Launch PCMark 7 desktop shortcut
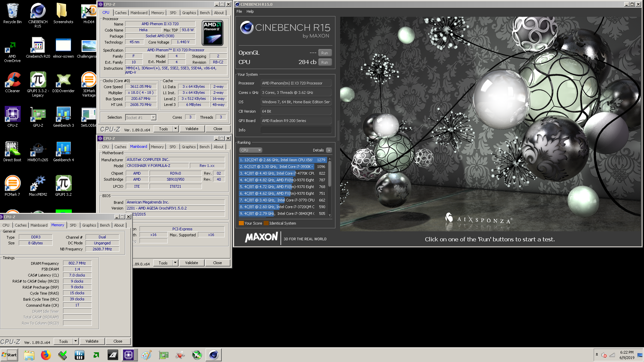 point(12,186)
